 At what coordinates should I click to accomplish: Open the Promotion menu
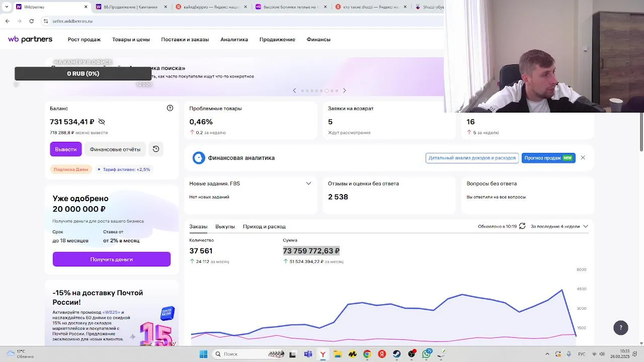point(277,39)
